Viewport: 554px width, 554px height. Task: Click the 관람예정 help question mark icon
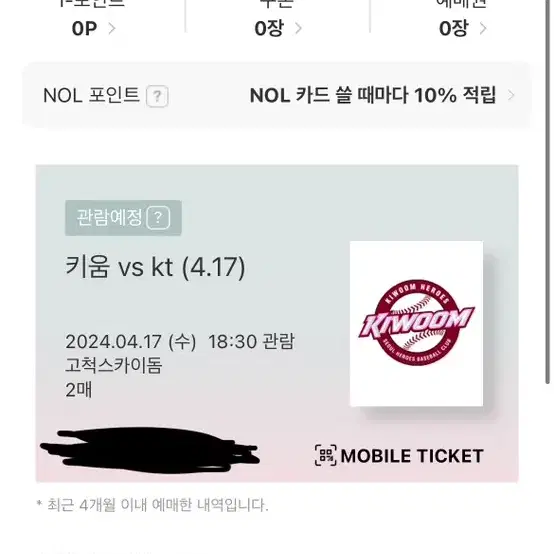[158, 218]
